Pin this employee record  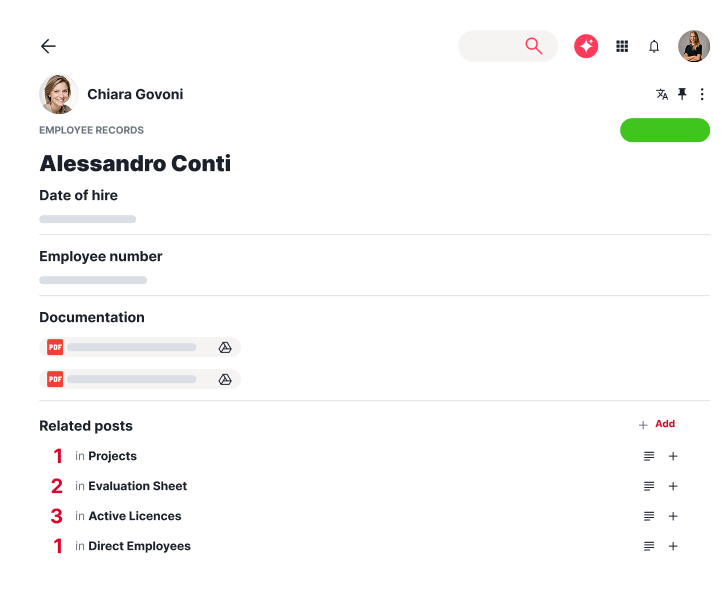(x=682, y=94)
